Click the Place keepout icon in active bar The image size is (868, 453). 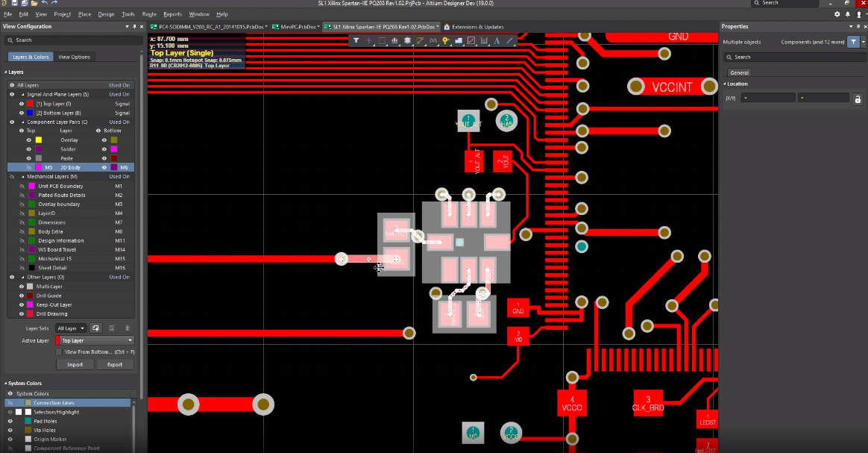point(471,40)
